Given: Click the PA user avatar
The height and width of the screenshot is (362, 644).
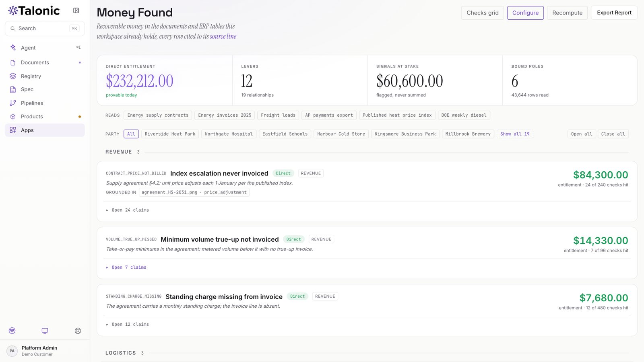Looking at the screenshot, I should pos(12,351).
